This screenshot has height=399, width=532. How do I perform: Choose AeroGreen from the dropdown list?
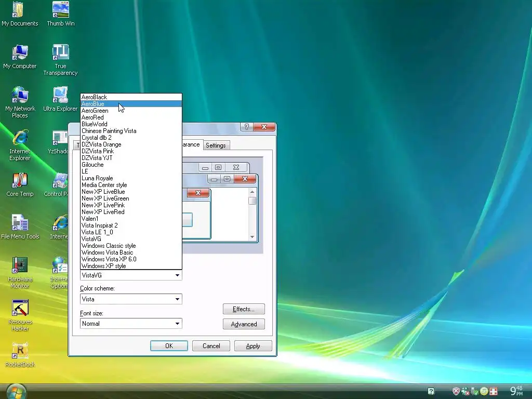(x=131, y=111)
